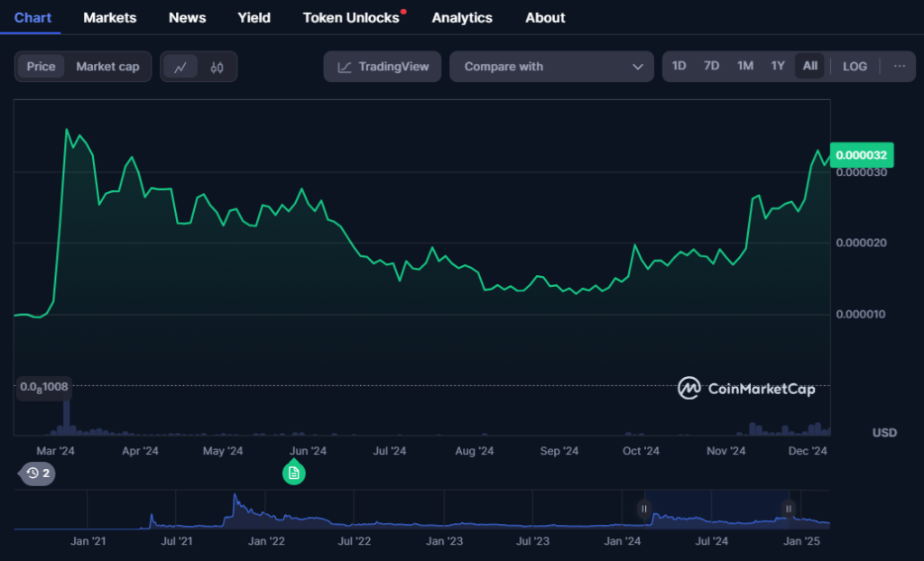This screenshot has width=924, height=561.
Task: Open the history badge showing 2
Action: point(38,474)
